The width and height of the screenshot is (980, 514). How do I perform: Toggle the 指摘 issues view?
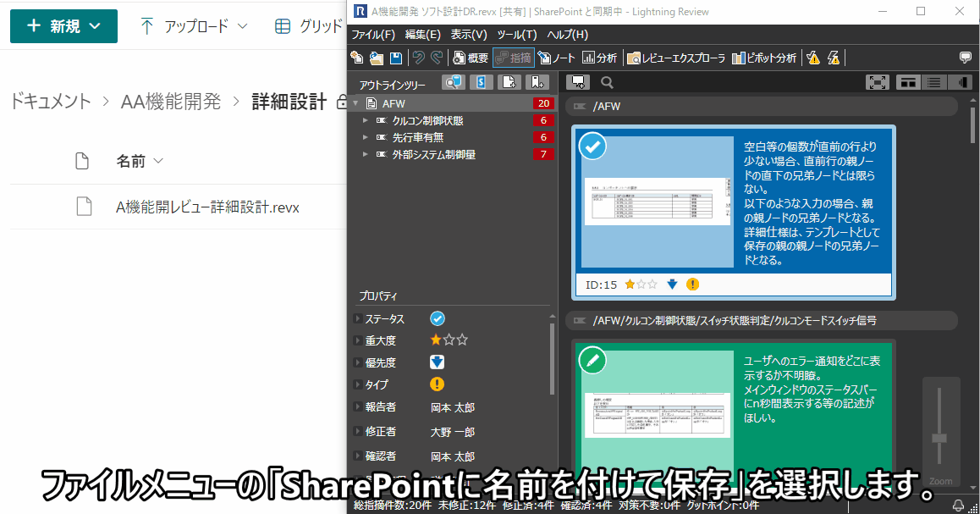click(514, 58)
